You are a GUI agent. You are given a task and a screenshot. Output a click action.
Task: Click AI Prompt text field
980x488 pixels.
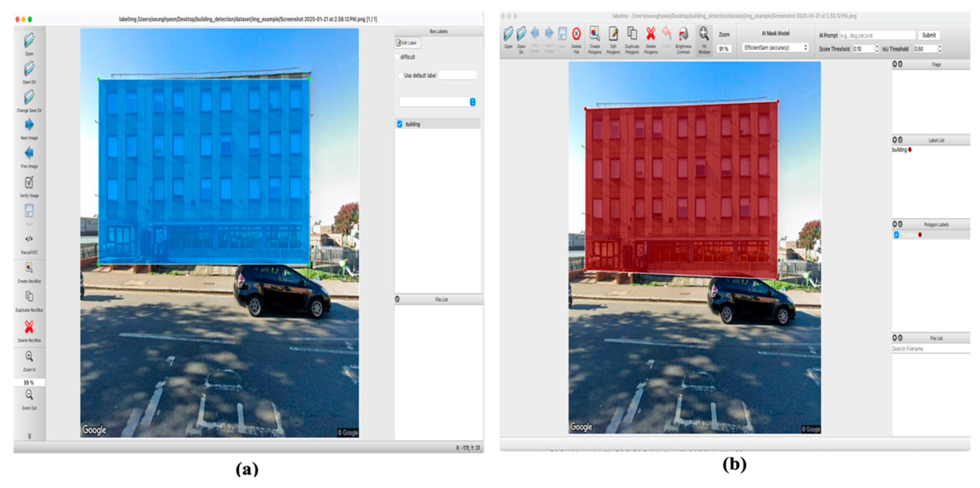tap(877, 35)
